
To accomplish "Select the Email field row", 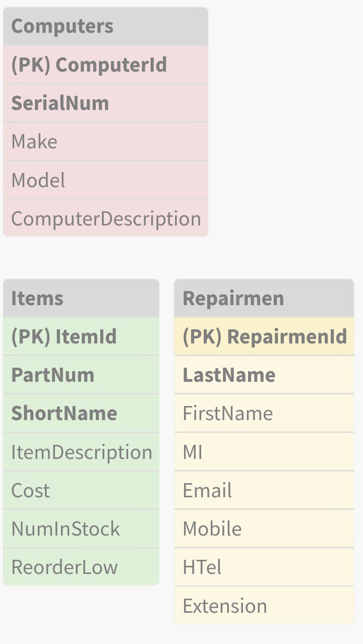I will [264, 490].
